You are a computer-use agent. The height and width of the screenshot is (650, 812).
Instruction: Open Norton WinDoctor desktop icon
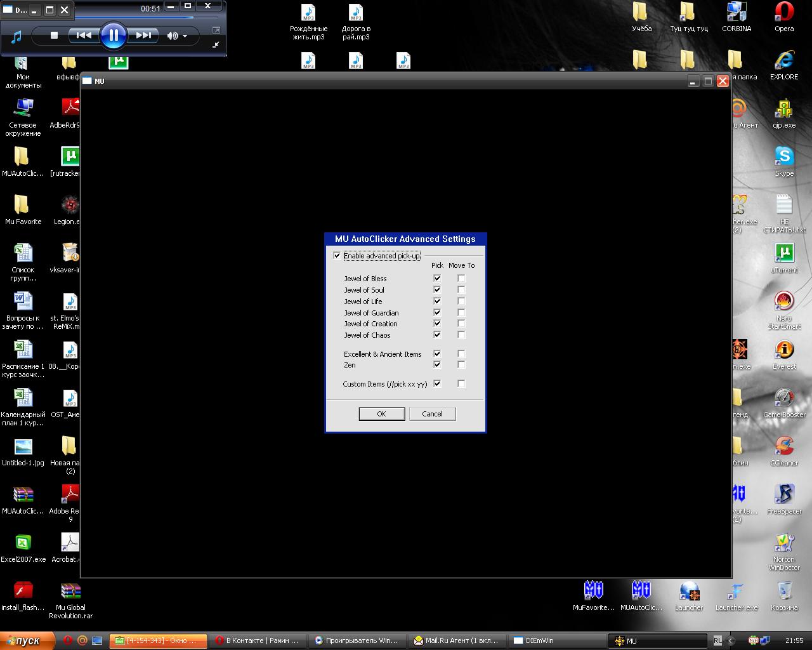tap(784, 552)
